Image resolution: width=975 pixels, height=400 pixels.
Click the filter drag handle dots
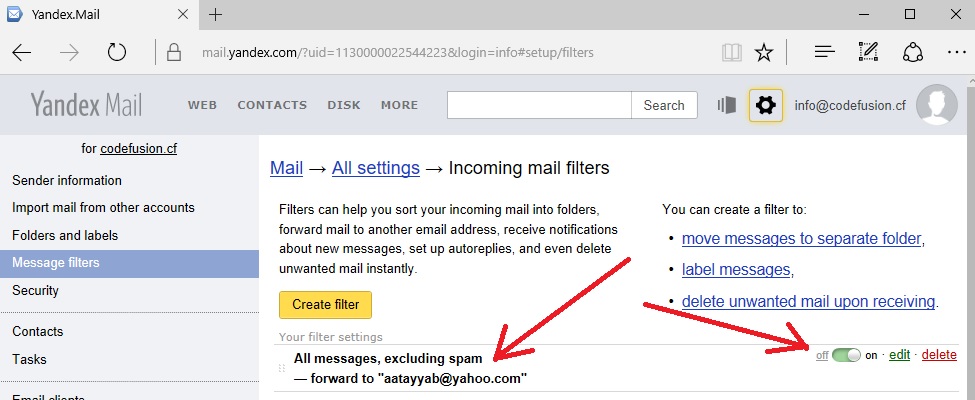(282, 368)
